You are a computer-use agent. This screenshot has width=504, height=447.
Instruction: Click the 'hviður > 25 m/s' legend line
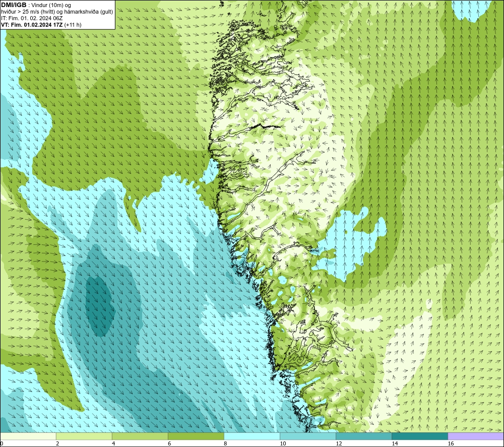(57, 12)
